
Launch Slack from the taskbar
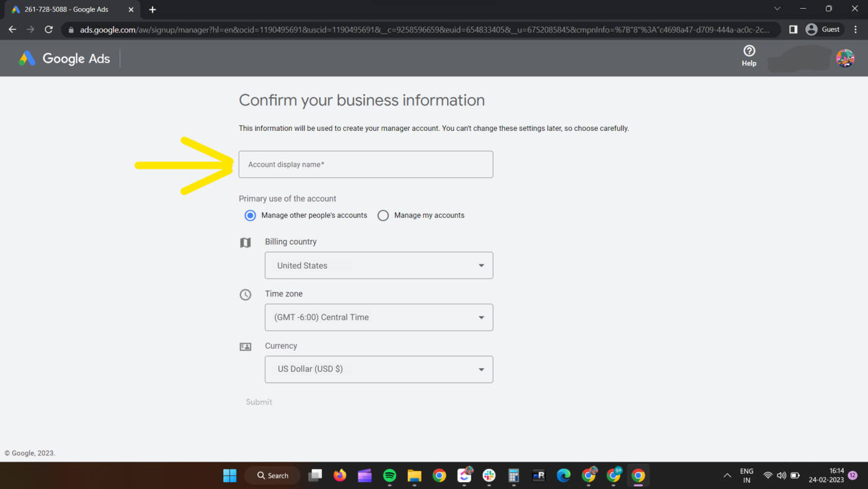(489, 475)
